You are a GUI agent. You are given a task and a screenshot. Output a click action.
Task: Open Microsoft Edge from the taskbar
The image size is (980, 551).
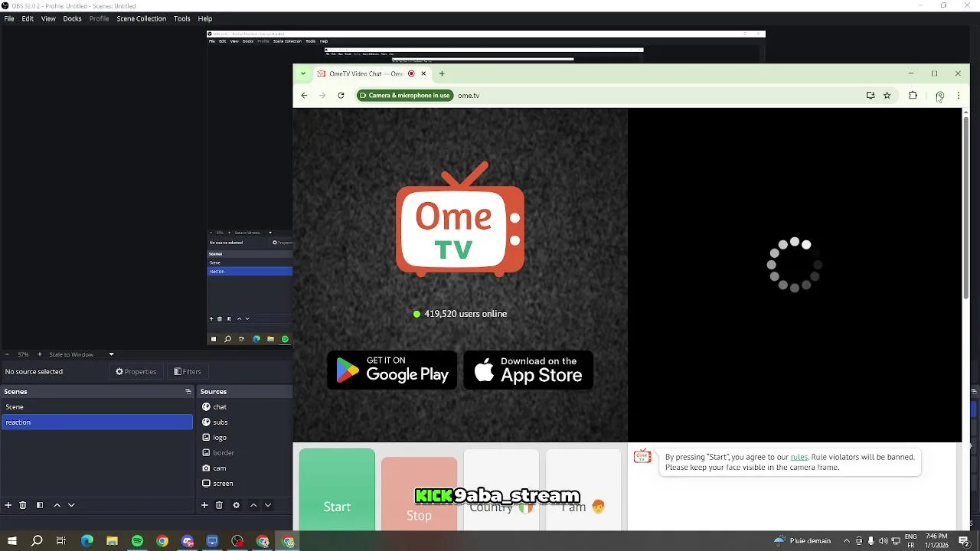pyautogui.click(x=87, y=541)
